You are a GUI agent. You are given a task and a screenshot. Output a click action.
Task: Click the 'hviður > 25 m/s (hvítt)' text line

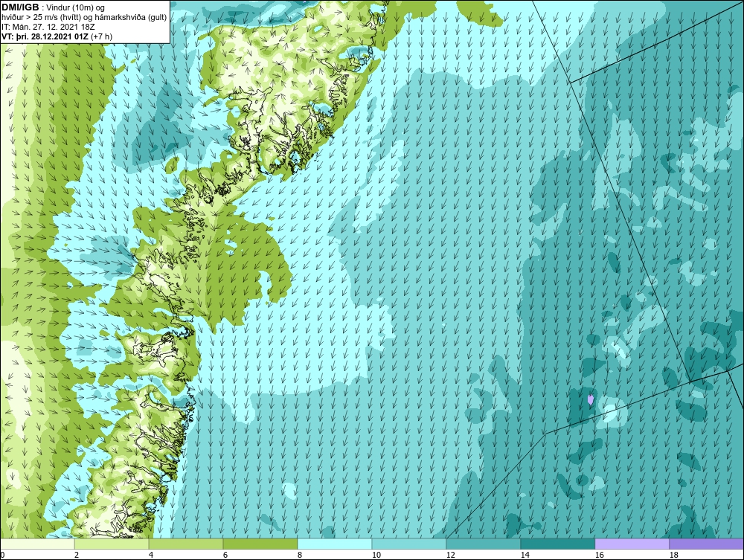[x=84, y=18]
